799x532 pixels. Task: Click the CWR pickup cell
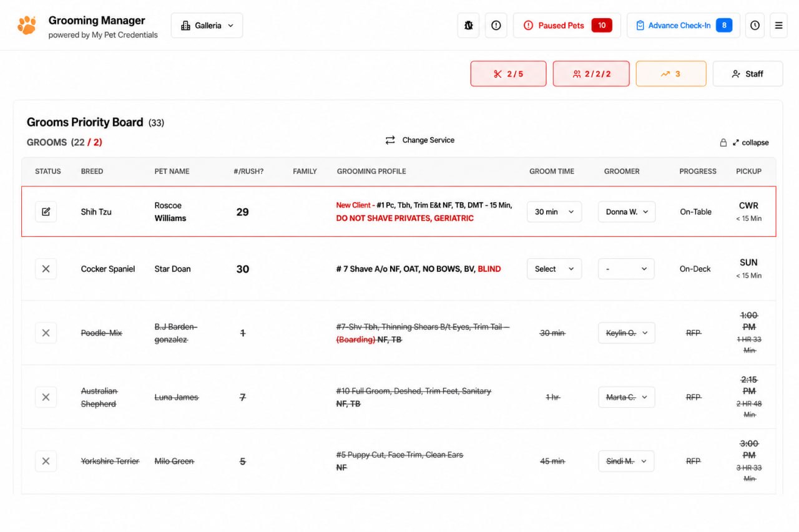pyautogui.click(x=748, y=211)
